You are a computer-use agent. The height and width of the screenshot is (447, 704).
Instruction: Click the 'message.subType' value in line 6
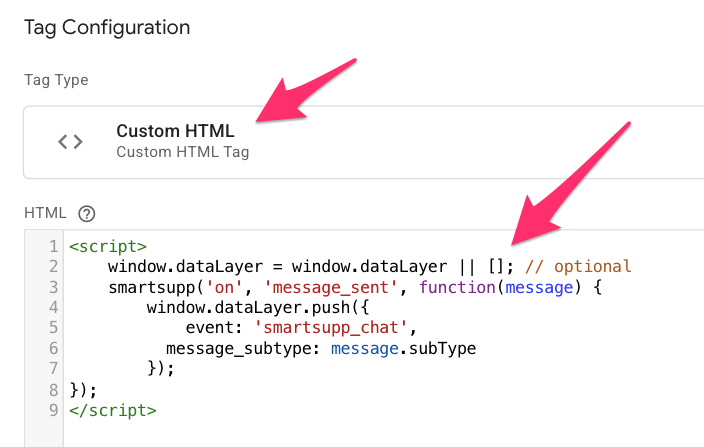click(403, 348)
